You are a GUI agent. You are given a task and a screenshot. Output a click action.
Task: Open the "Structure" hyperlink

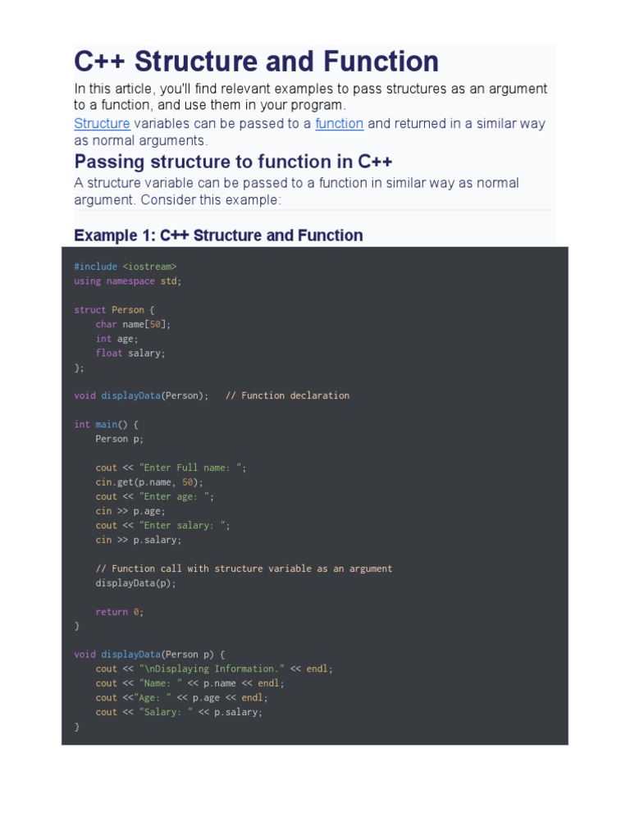(102, 124)
